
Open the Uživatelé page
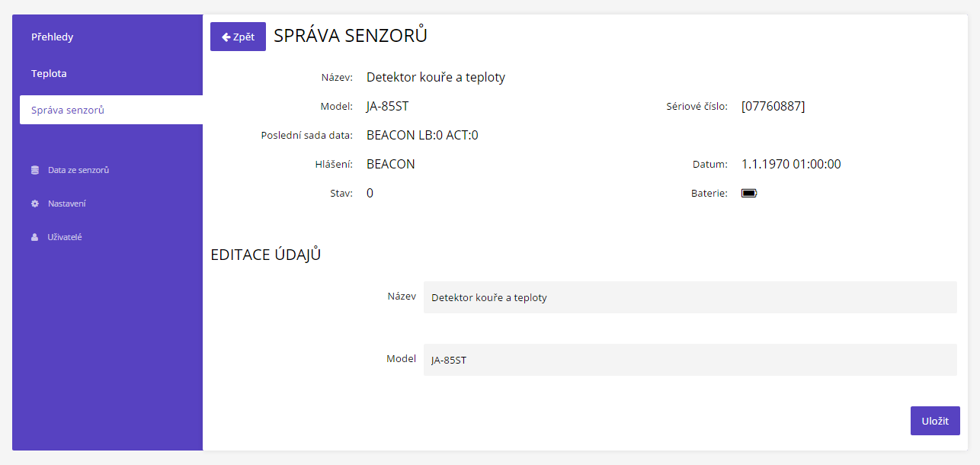[x=65, y=237]
